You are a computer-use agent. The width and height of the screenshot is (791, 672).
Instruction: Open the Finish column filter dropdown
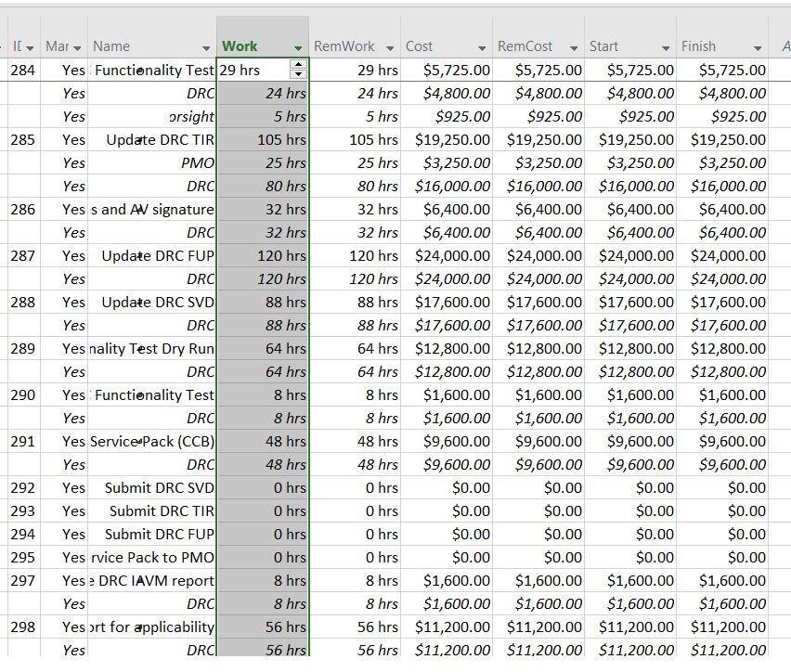pos(758,48)
